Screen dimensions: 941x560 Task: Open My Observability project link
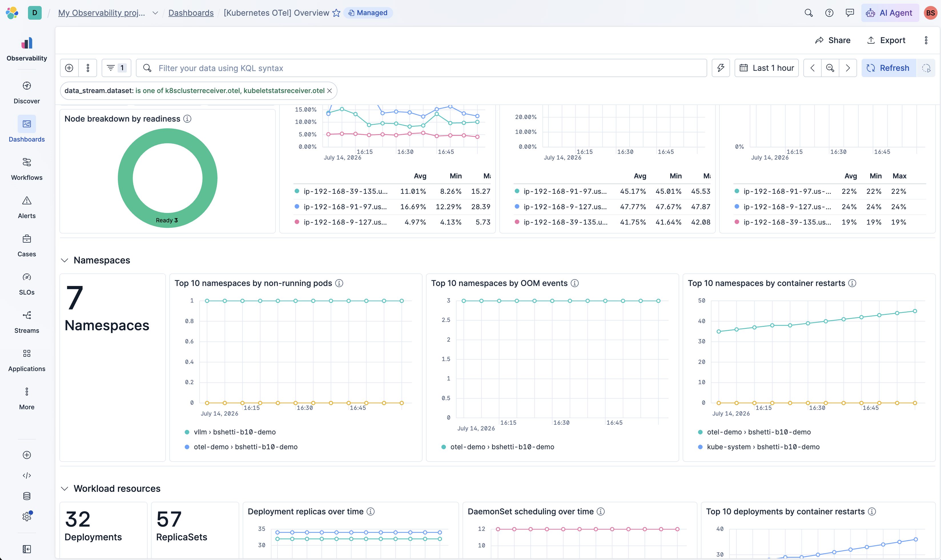click(x=101, y=13)
